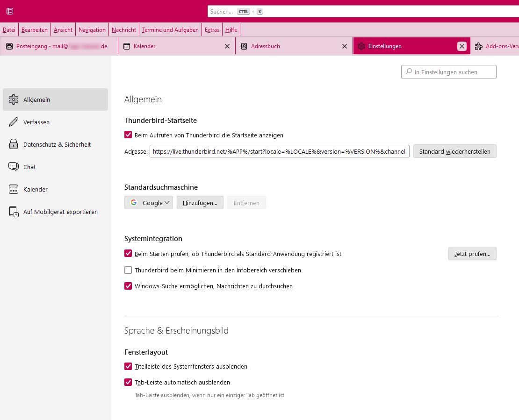Close the Adressbuch tab

pyautogui.click(x=345, y=46)
